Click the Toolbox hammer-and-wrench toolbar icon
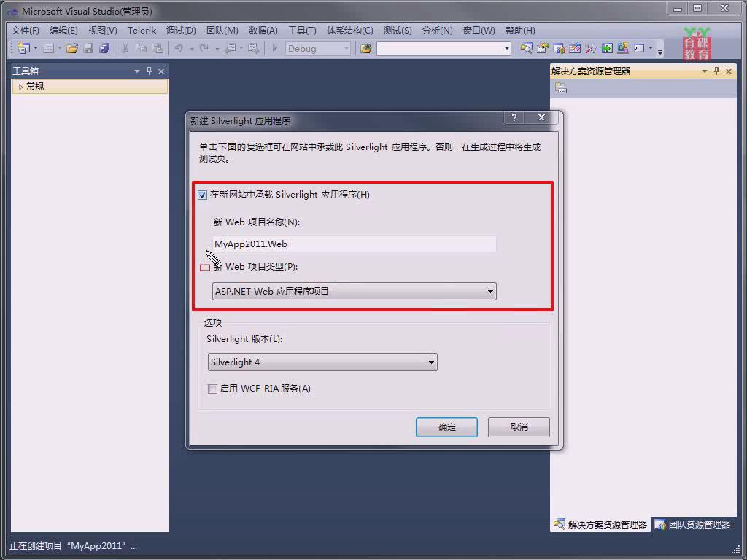The height and width of the screenshot is (560, 747). coord(591,48)
